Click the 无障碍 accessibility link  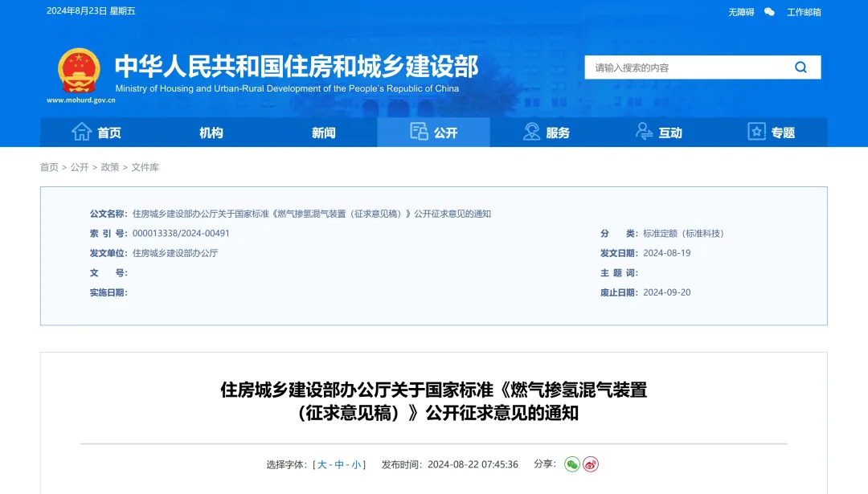click(741, 12)
